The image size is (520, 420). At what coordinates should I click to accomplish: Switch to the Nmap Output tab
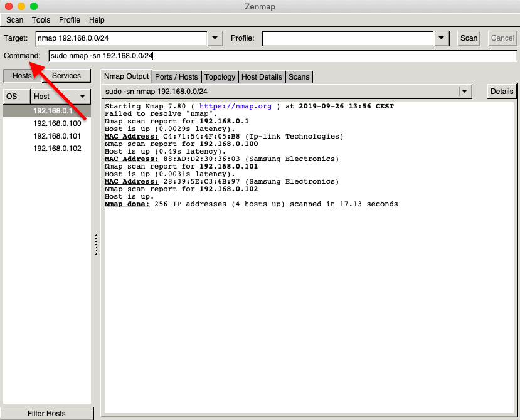click(126, 76)
